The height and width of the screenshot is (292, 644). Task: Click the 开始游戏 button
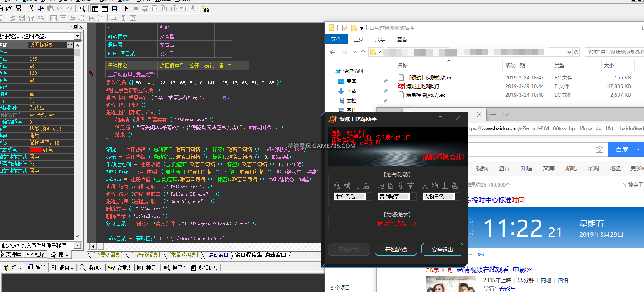(x=396, y=250)
